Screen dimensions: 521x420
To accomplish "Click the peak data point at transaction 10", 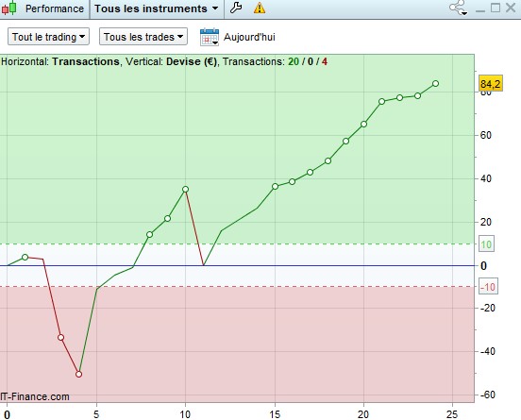I will [185, 190].
